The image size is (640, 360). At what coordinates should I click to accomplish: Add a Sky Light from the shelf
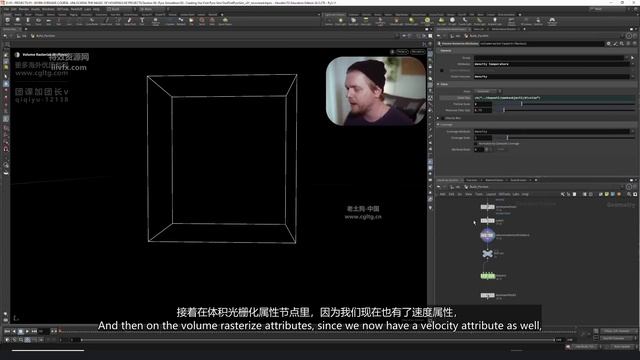coord(441,21)
